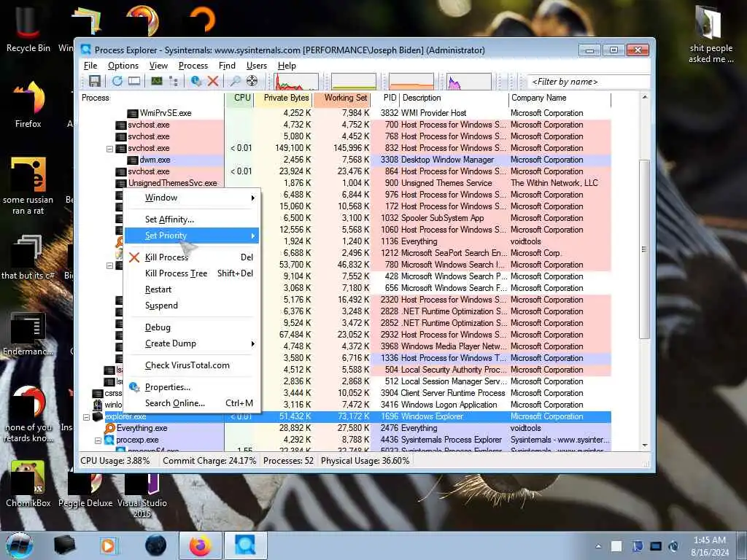The height and width of the screenshot is (560, 747).
Task: Select the WmiPrvSE.exe process row
Action: (x=345, y=113)
